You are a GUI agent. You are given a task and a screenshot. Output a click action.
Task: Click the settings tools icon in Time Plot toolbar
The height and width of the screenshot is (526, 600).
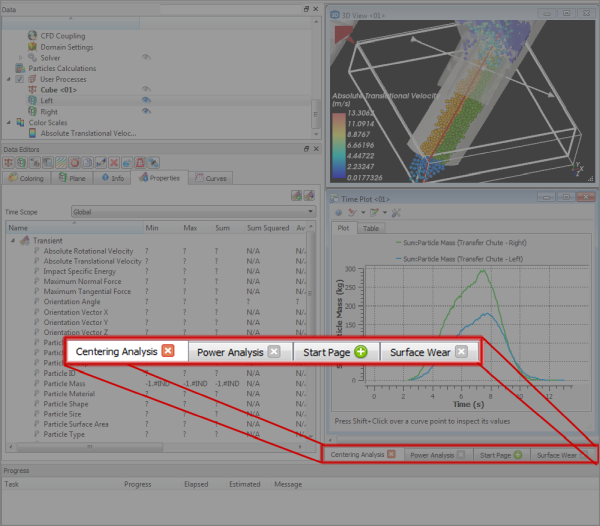[396, 213]
